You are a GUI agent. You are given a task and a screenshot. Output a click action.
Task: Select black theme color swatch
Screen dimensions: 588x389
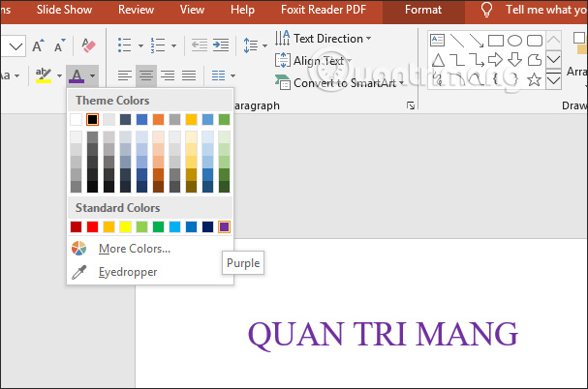click(93, 120)
